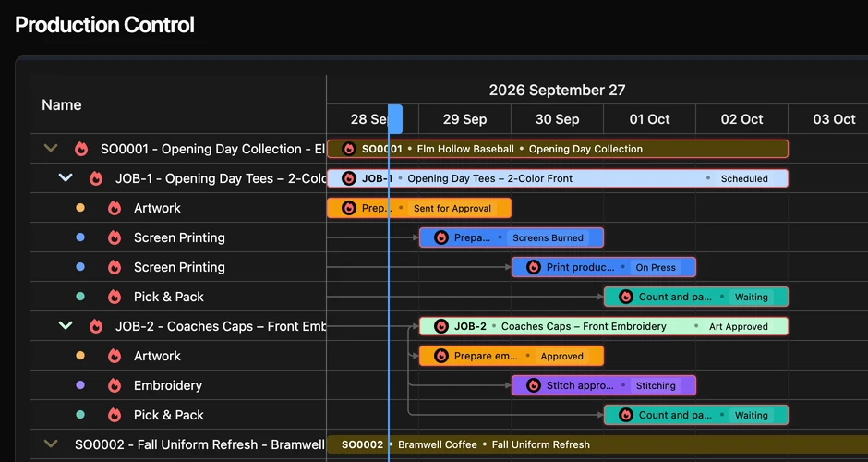The image size is (868, 462).
Task: Click flame icon in Sent for Approval bar
Action: (349, 208)
